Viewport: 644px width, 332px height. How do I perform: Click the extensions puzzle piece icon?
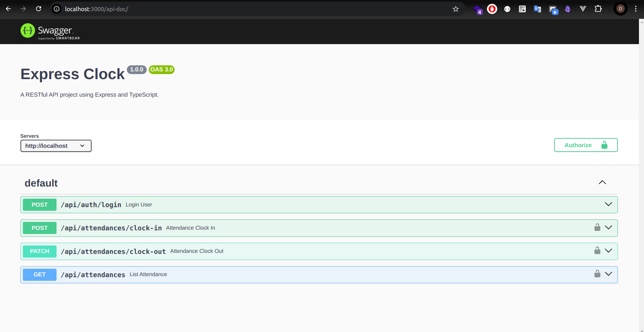[599, 9]
